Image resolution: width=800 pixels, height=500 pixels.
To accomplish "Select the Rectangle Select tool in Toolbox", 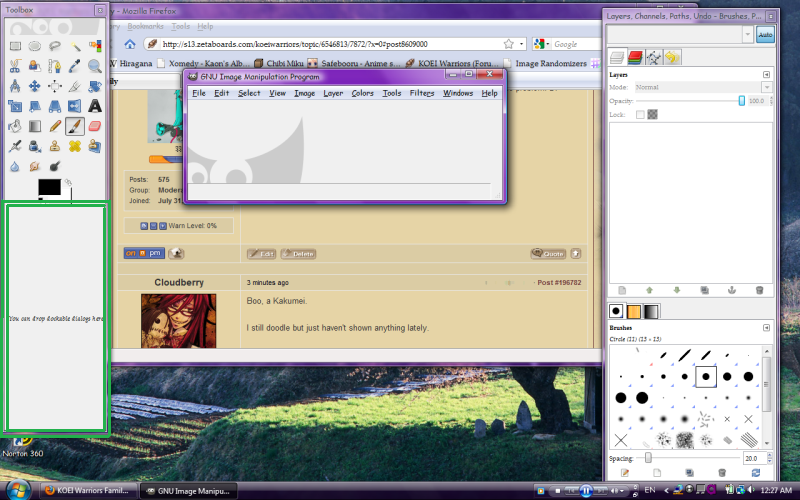I will point(15,46).
